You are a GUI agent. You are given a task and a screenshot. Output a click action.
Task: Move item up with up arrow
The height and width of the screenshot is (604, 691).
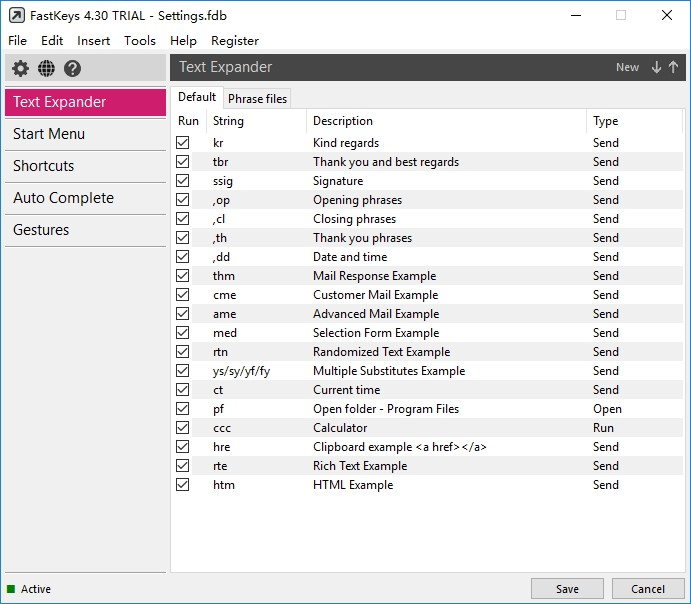[673, 67]
